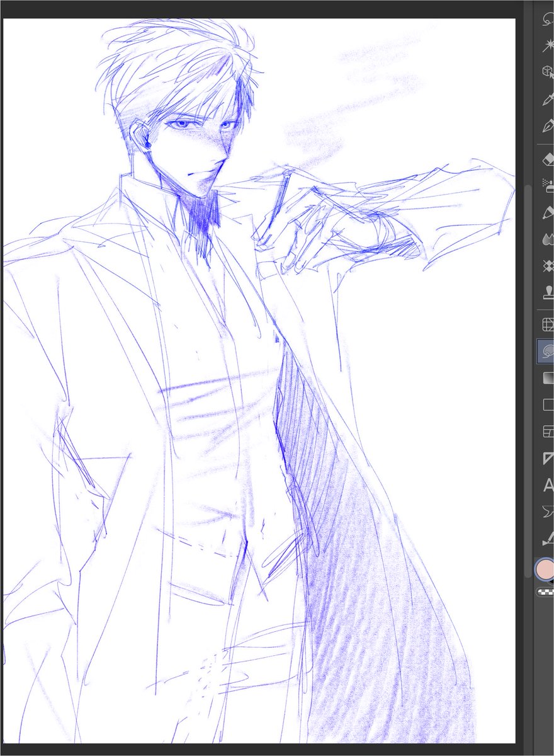Select the Lasso selection tool at toolbar top
This screenshot has width=554, height=756.
click(x=547, y=19)
